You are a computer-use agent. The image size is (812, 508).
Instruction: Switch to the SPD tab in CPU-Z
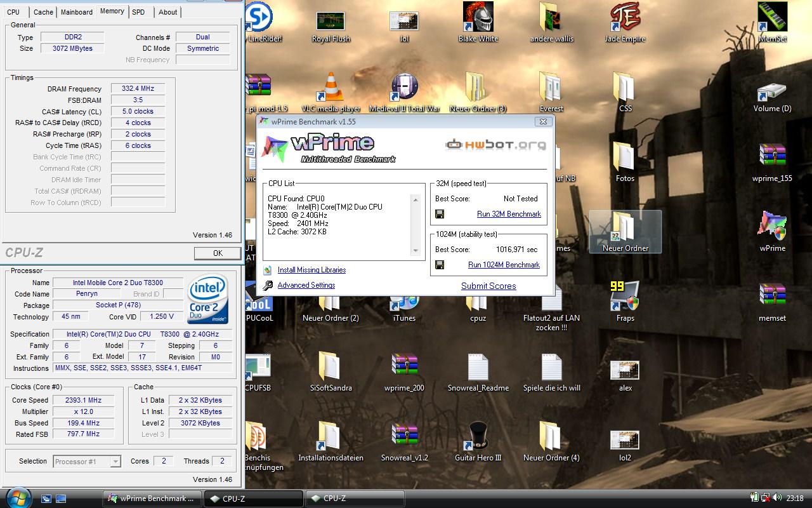pyautogui.click(x=138, y=12)
